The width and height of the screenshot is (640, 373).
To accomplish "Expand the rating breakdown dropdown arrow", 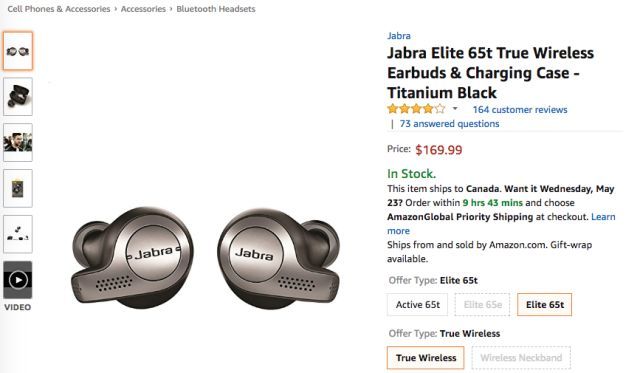I will 455,109.
